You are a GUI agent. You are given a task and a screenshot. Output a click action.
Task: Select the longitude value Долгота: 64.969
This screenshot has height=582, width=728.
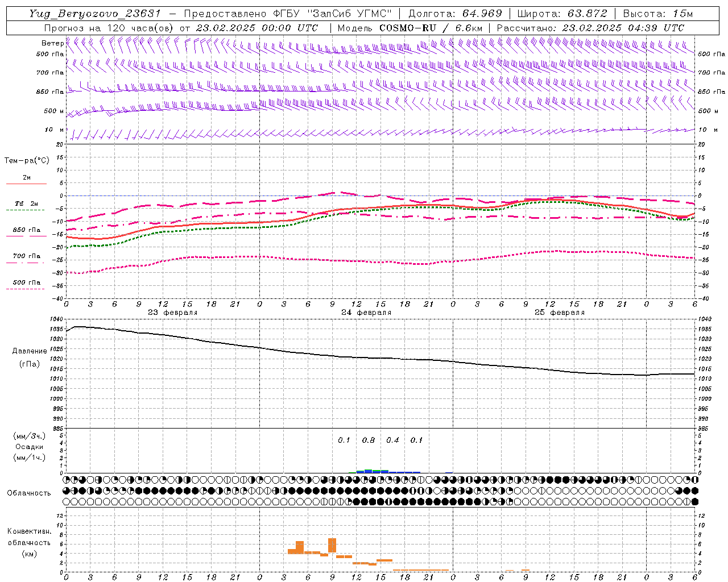point(455,14)
